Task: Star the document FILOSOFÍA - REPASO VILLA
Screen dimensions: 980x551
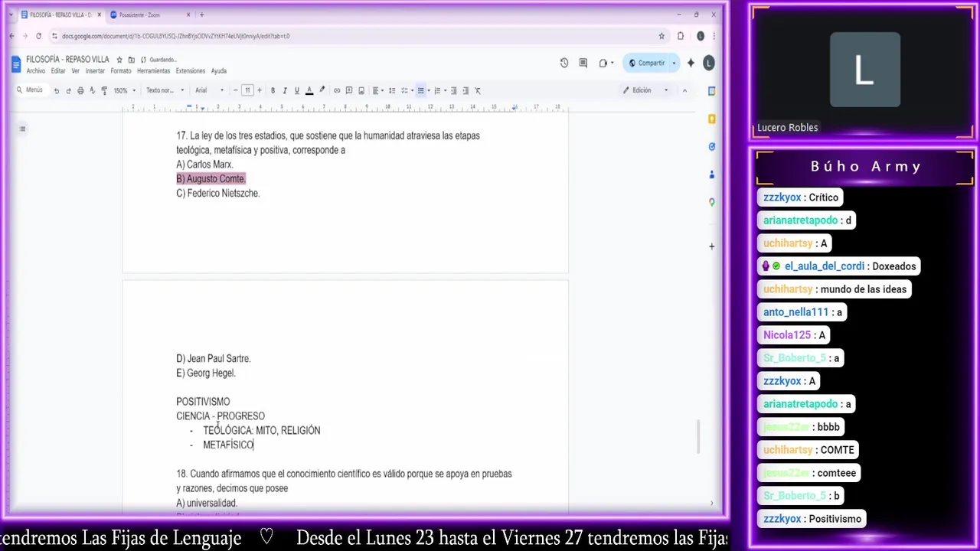Action: (x=119, y=60)
